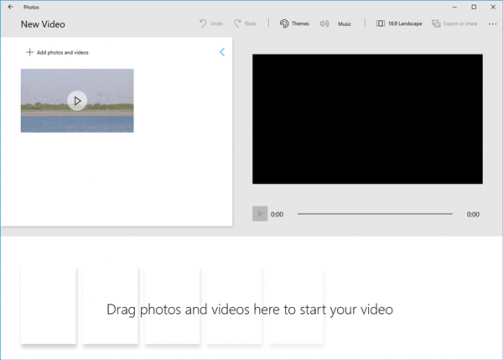Click the Redo arrow icon
The height and width of the screenshot is (360, 503).
(237, 23)
